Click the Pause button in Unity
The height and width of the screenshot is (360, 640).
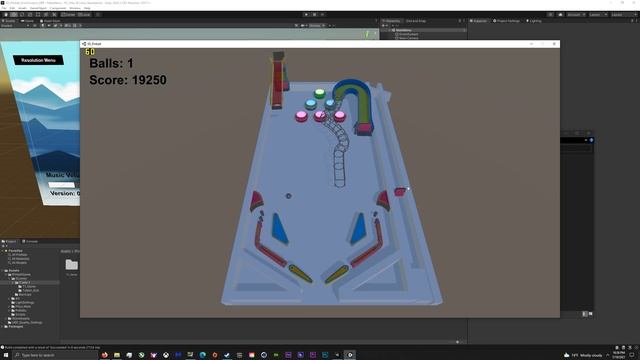point(314,15)
